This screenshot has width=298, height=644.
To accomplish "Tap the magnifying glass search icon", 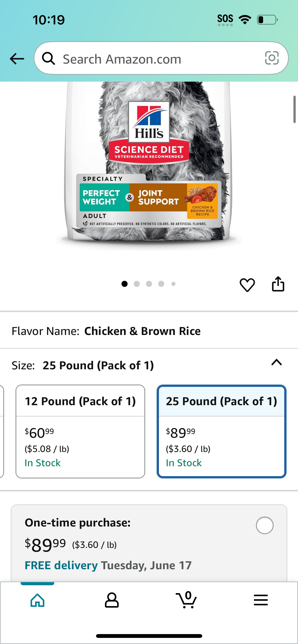I will click(x=48, y=58).
